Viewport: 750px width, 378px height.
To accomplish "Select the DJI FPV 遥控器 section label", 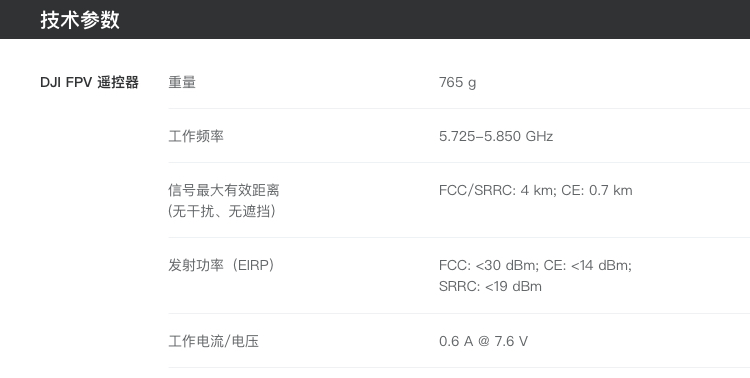I will click(x=89, y=82).
